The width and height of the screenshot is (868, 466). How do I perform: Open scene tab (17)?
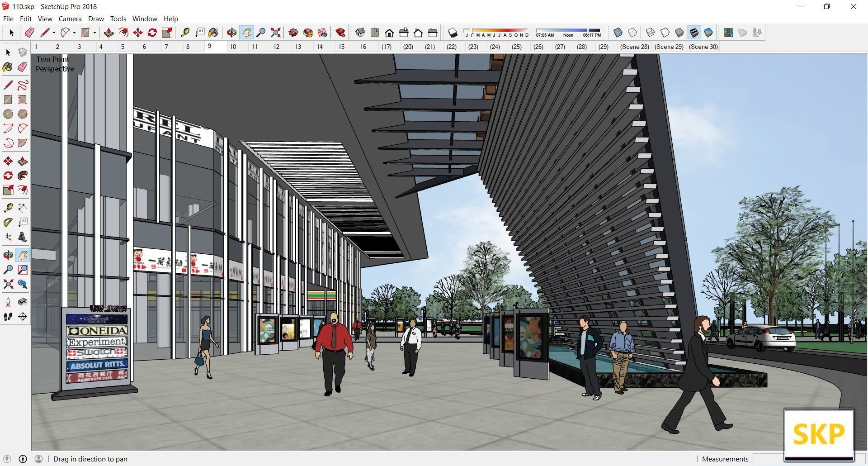(x=386, y=47)
